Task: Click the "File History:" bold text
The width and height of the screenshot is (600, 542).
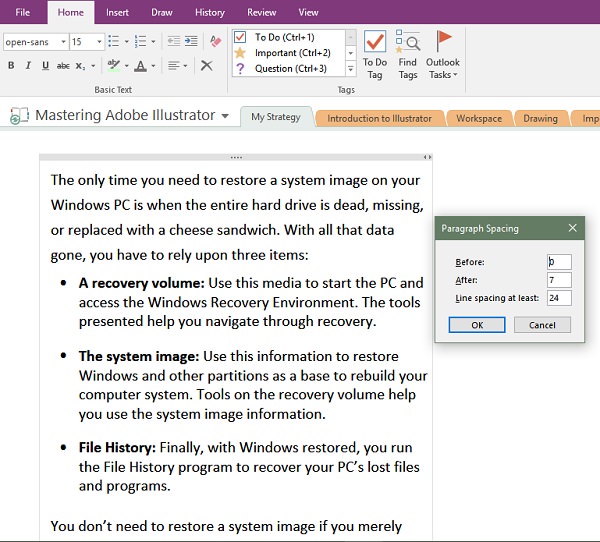Action: (117, 447)
